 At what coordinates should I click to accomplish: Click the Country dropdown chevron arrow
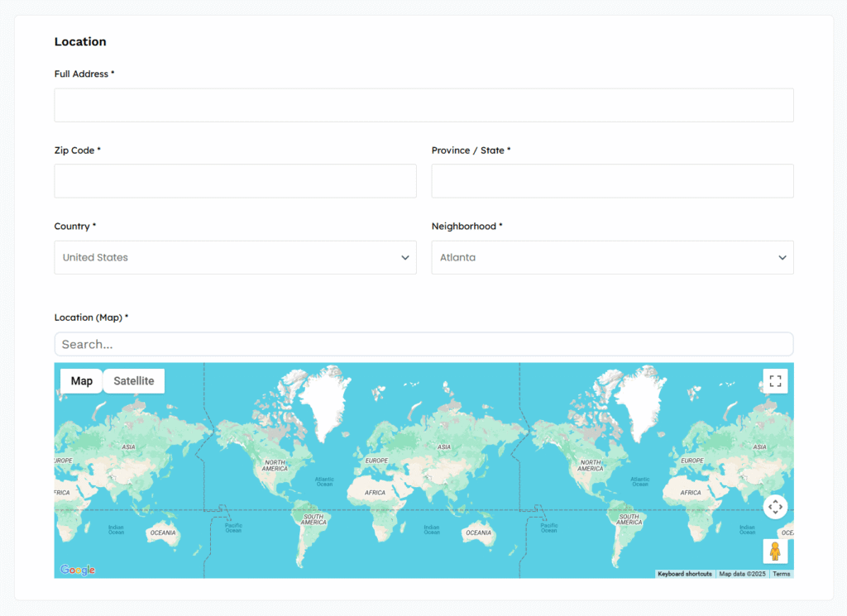[x=405, y=258]
